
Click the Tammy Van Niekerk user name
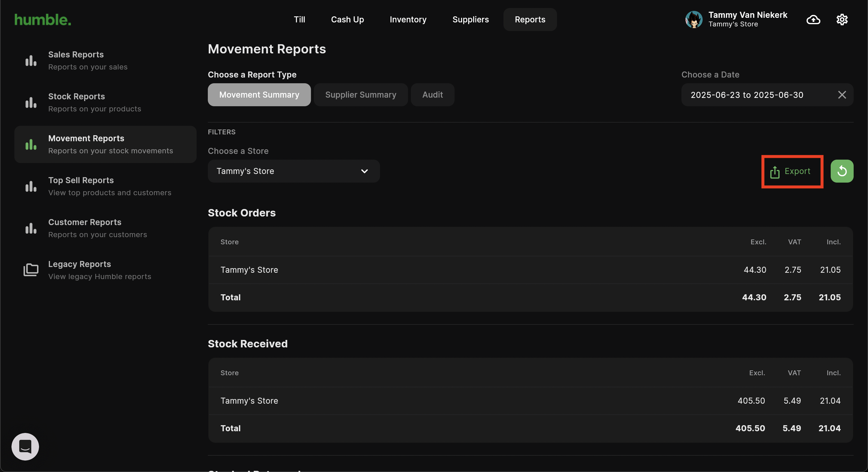[748, 15]
